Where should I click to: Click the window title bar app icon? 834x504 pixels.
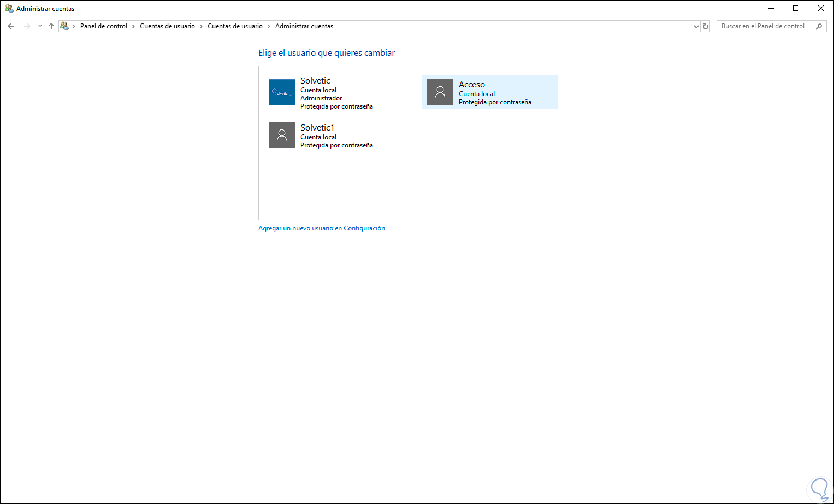(x=9, y=8)
